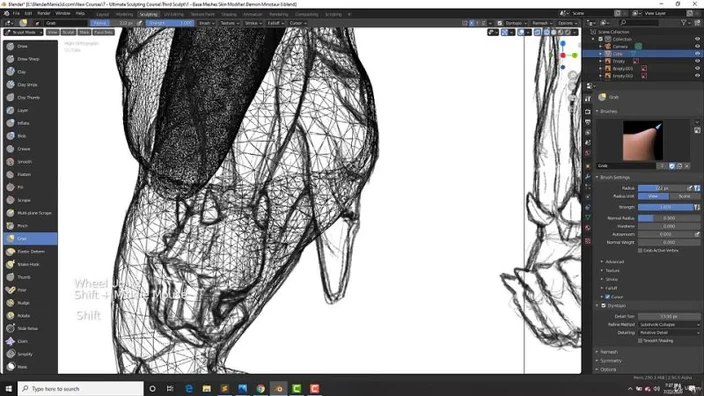Image resolution: width=704 pixels, height=396 pixels.
Task: Enable Smooth Shading checkbox
Action: pyautogui.click(x=640, y=341)
